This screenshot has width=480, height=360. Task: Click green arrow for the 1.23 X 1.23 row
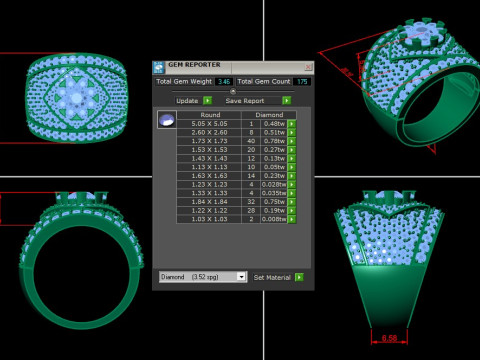292,184
